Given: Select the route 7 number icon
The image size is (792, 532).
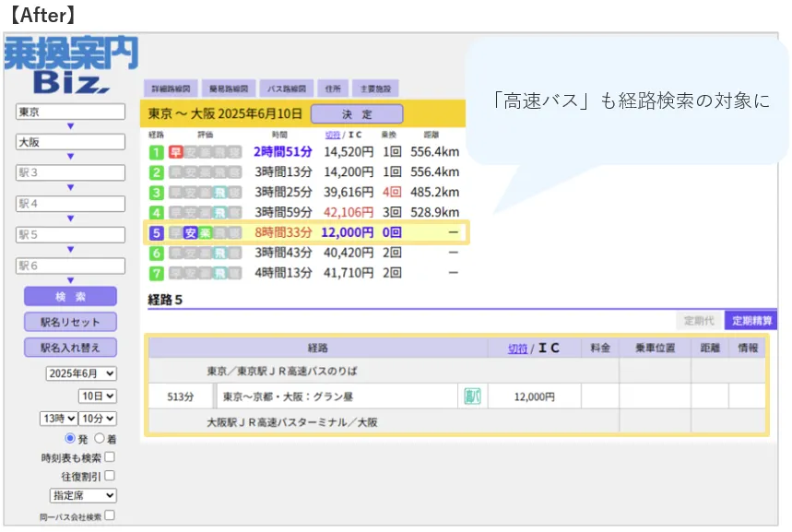Looking at the screenshot, I should [x=157, y=273].
